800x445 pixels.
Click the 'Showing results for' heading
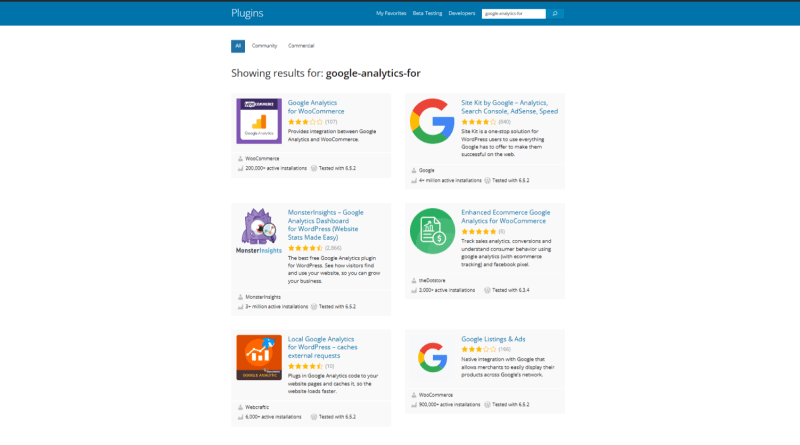click(326, 73)
